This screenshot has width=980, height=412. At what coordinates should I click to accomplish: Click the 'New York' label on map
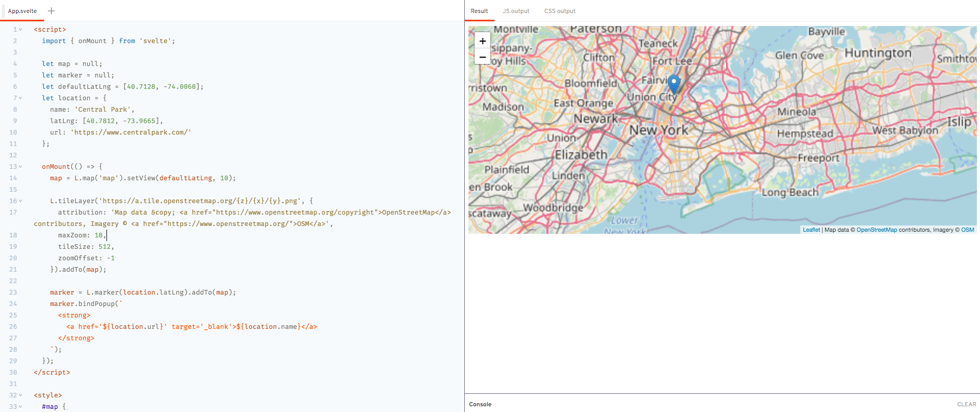pos(659,130)
